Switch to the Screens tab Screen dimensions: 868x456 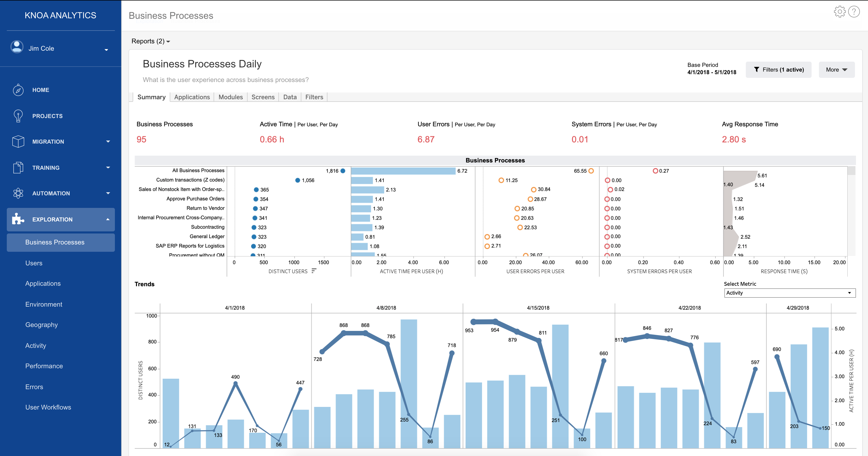click(263, 97)
